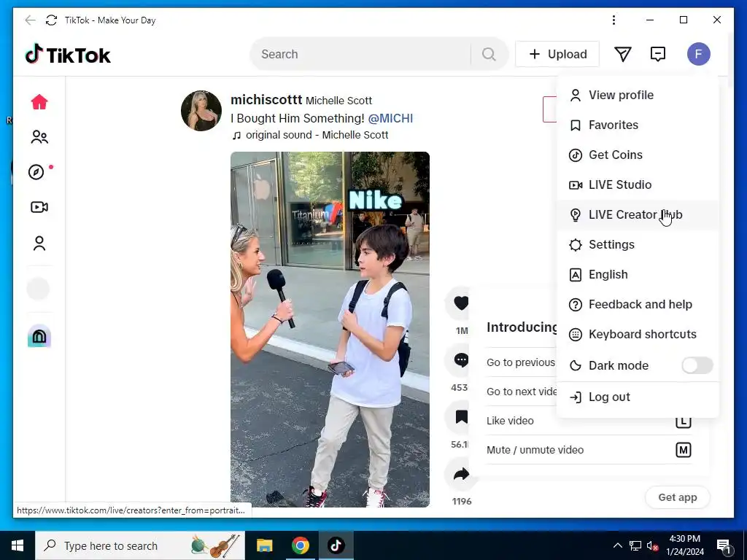Save video with bookmark icon
The image size is (747, 560).
tap(461, 417)
